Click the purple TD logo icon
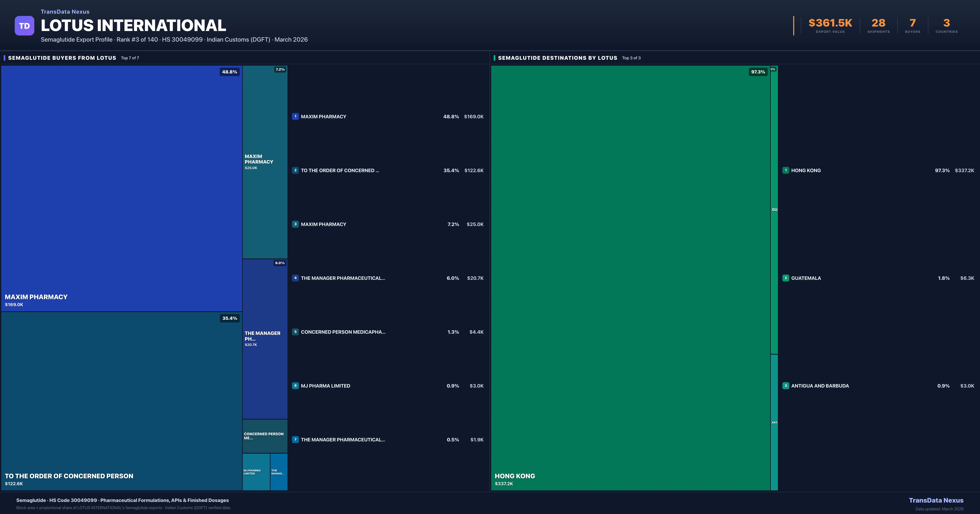Image resolution: width=980 pixels, height=514 pixels. click(24, 26)
